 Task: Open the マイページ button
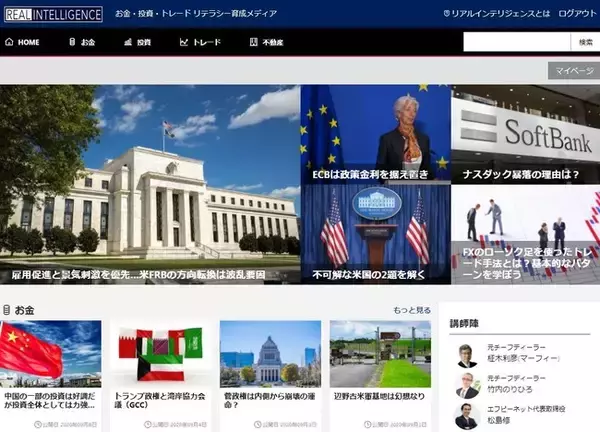[x=573, y=70]
